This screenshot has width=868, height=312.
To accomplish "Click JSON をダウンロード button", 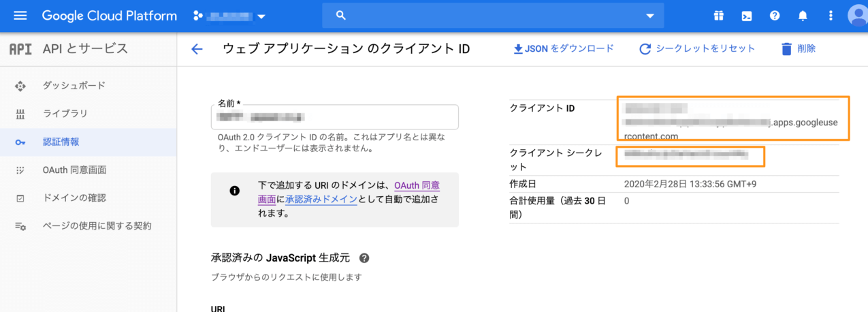I will [563, 48].
